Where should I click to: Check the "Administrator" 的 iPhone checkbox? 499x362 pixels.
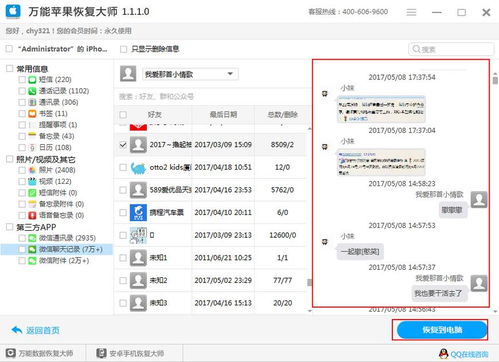[x=9, y=49]
